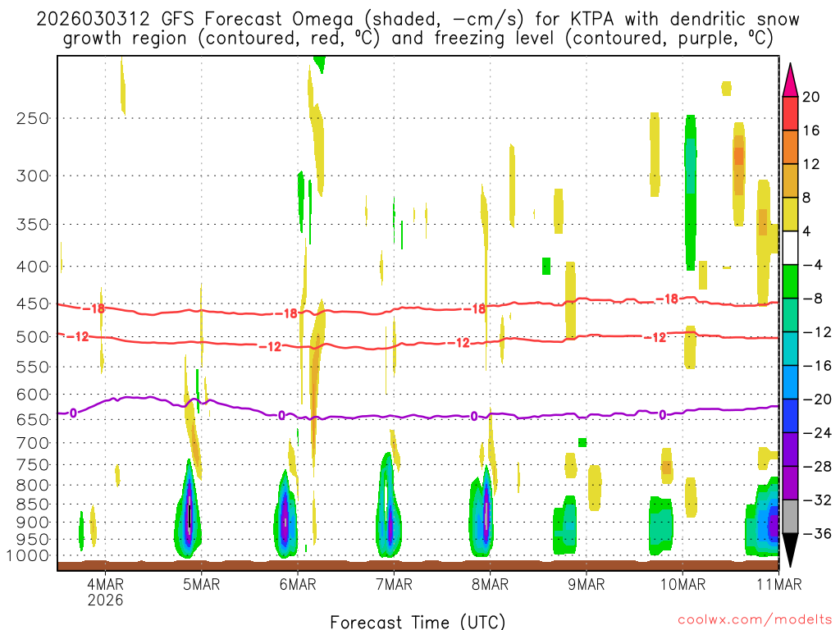Click the white swatch in the color bar
Screen dimensions: 840x630
(790, 248)
